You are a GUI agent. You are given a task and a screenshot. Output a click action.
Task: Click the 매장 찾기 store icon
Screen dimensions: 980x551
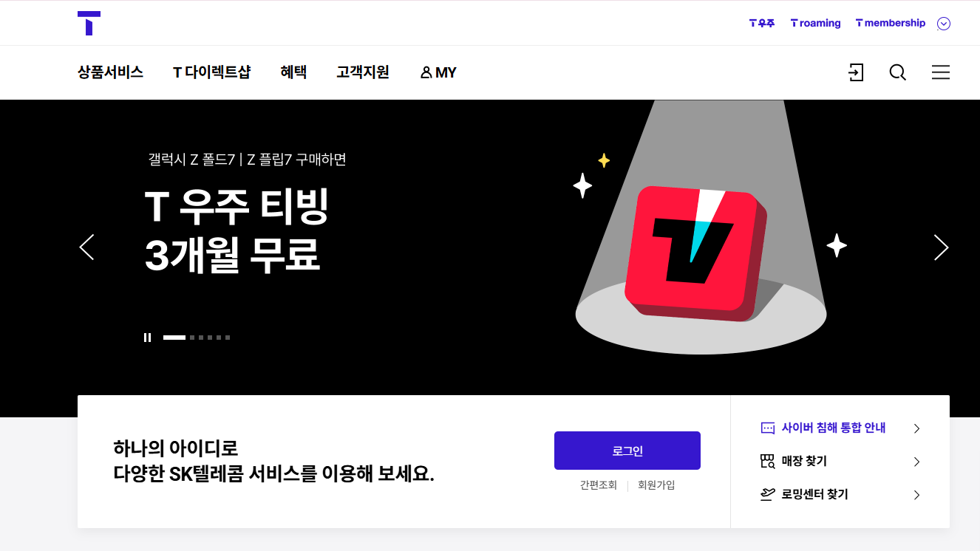point(768,462)
